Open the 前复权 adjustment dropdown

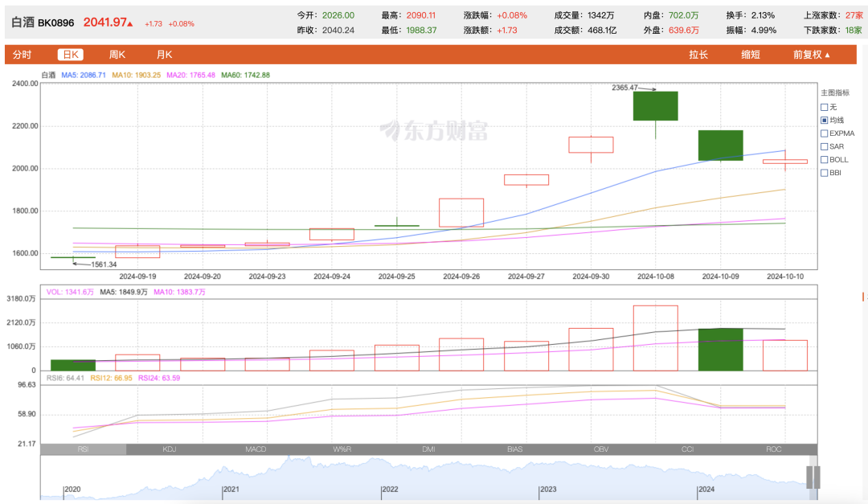click(811, 55)
